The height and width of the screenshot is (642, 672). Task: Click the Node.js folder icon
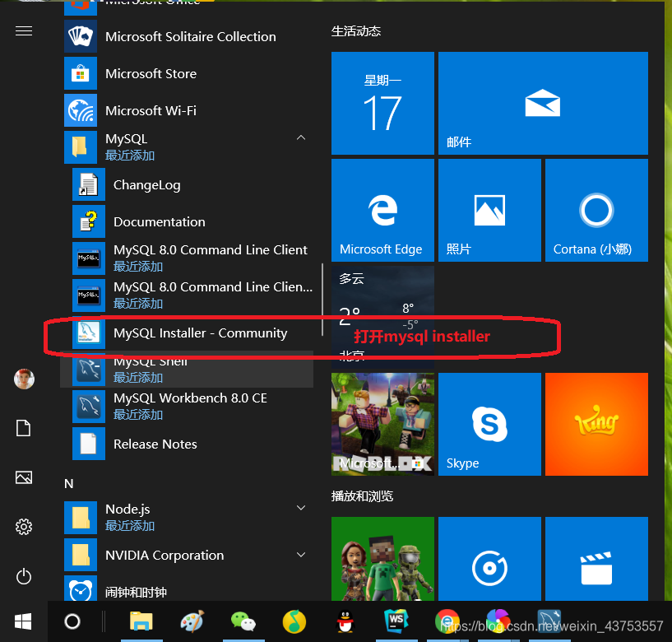click(x=81, y=517)
